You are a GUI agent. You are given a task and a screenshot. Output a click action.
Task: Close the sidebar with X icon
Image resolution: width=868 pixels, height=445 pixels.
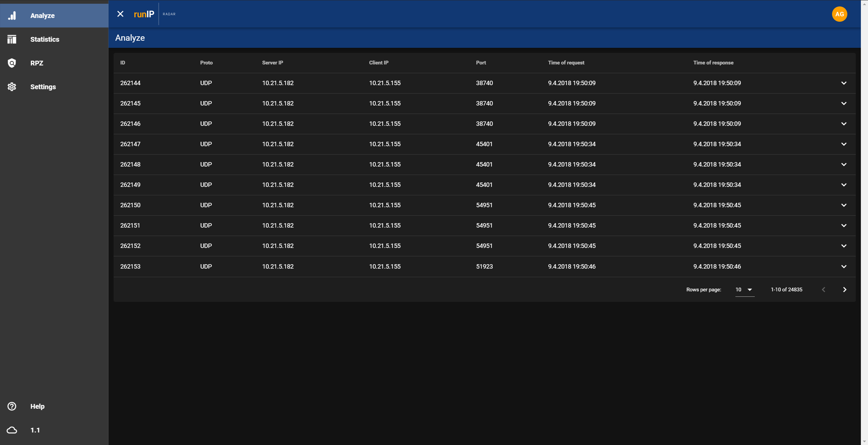120,14
